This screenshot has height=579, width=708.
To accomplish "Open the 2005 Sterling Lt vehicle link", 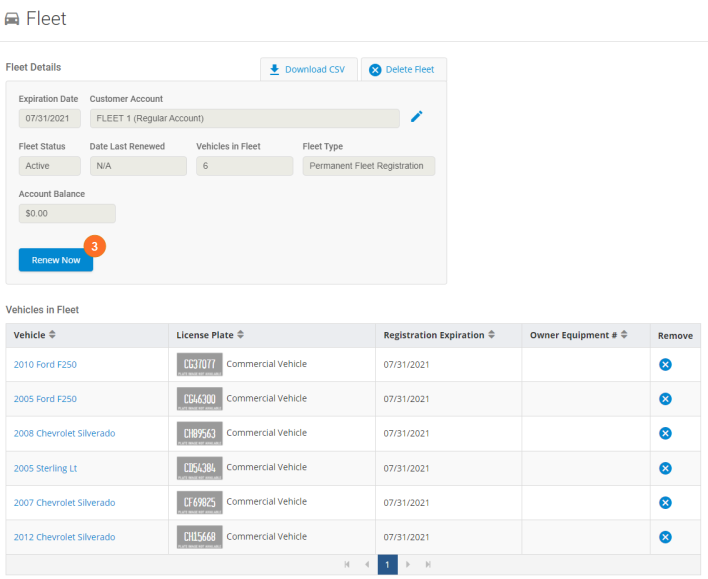I will tap(45, 468).
